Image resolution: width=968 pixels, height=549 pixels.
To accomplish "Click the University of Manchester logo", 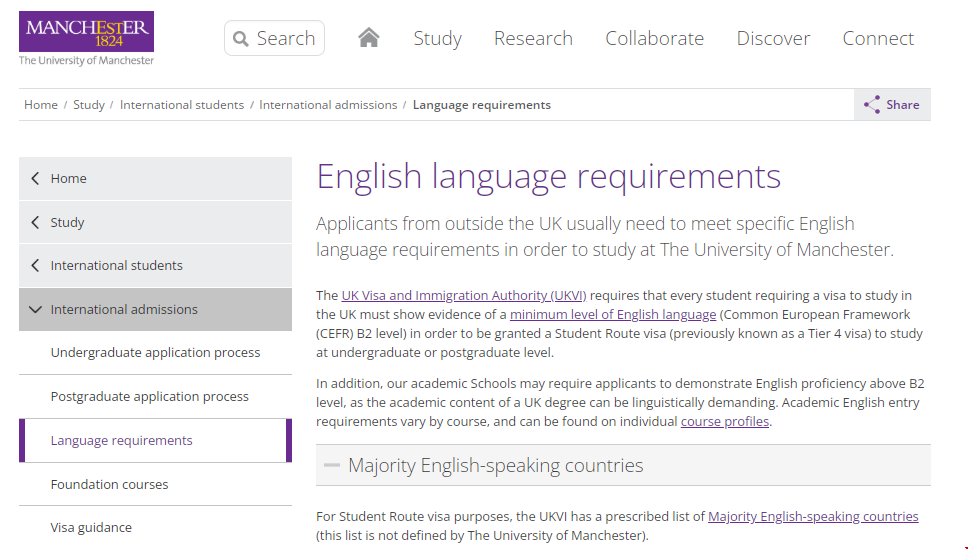I will point(86,38).
